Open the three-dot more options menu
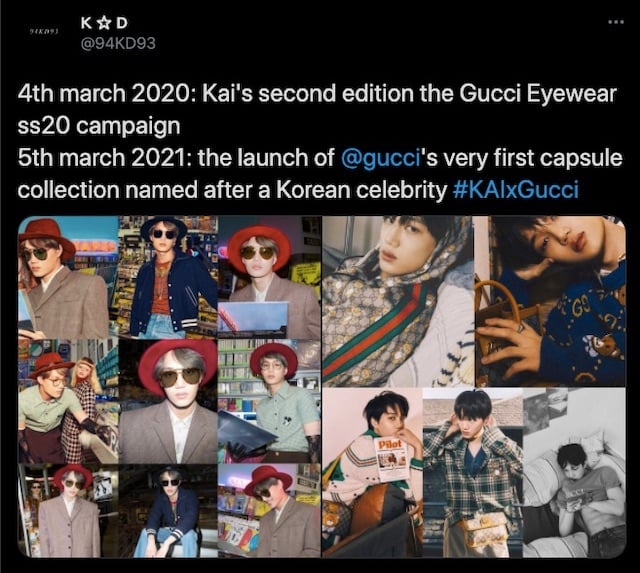 coord(616,22)
